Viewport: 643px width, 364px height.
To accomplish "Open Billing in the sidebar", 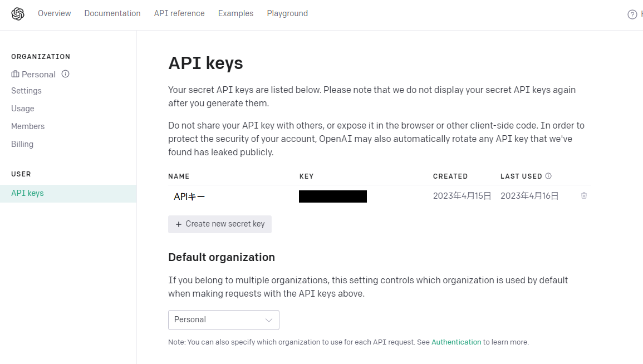I will coord(22,144).
